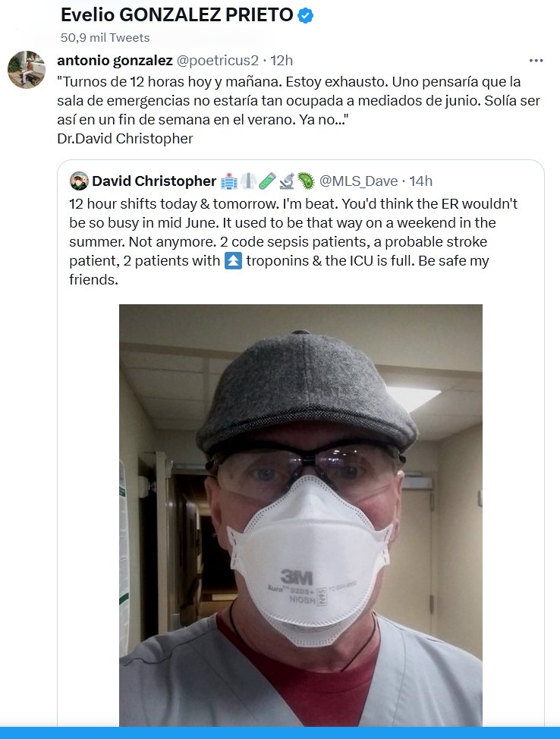560x739 pixels.
Task: Click the blue verified badge beside Evelio's name
Action: click(x=306, y=16)
